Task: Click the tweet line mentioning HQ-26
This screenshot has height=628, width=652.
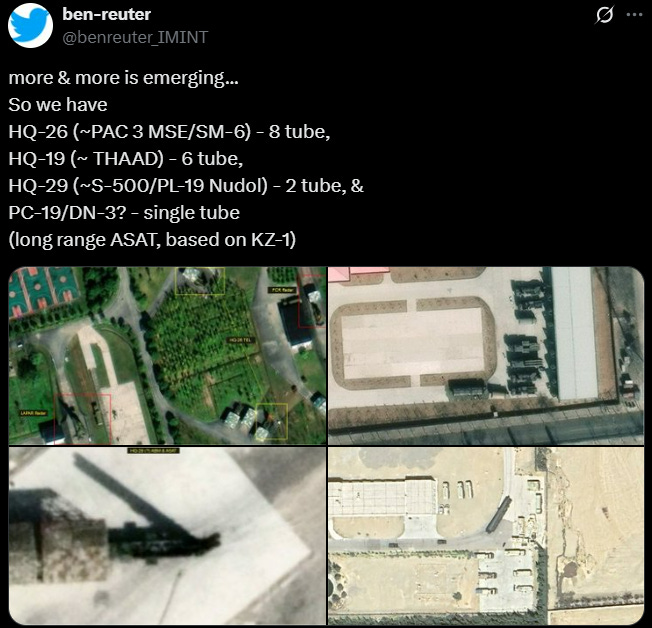Action: 169,132
